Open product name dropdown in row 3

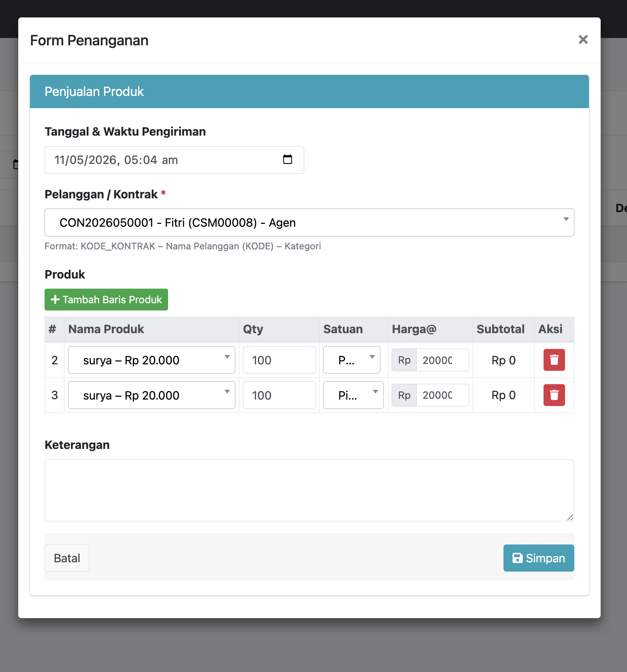[151, 395]
